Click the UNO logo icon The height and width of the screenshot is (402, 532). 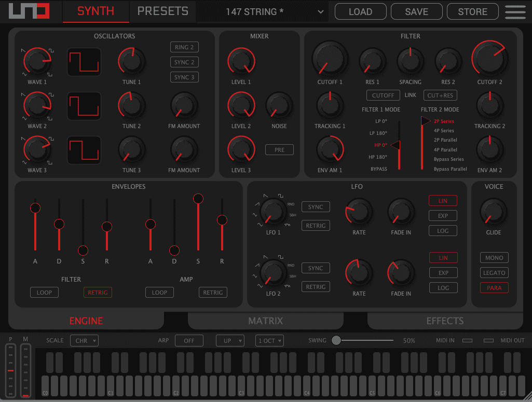point(29,11)
